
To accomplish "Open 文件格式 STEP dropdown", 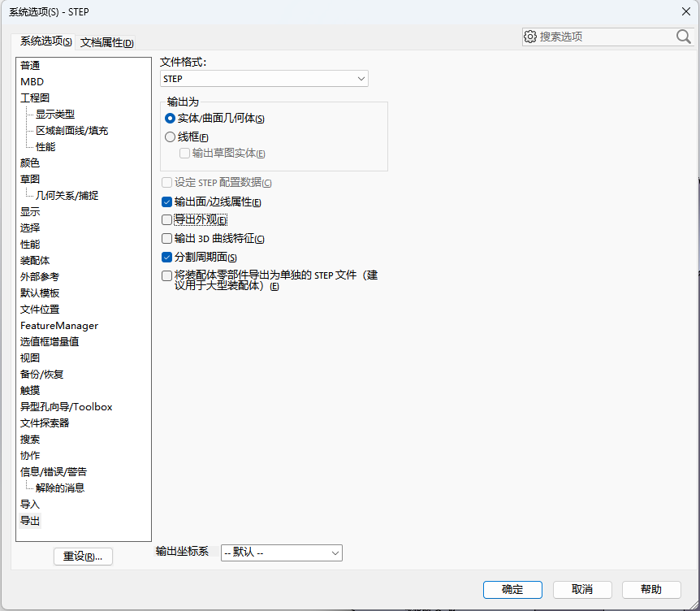I will [264, 79].
